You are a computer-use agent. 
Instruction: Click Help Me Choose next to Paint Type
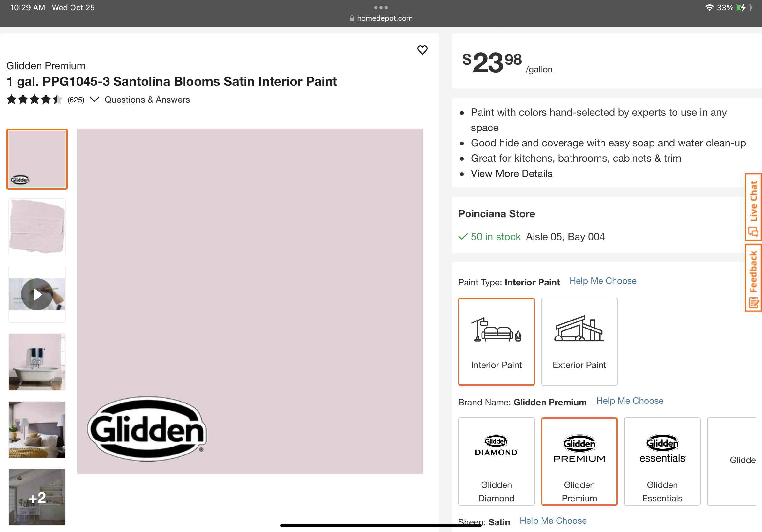pyautogui.click(x=603, y=281)
